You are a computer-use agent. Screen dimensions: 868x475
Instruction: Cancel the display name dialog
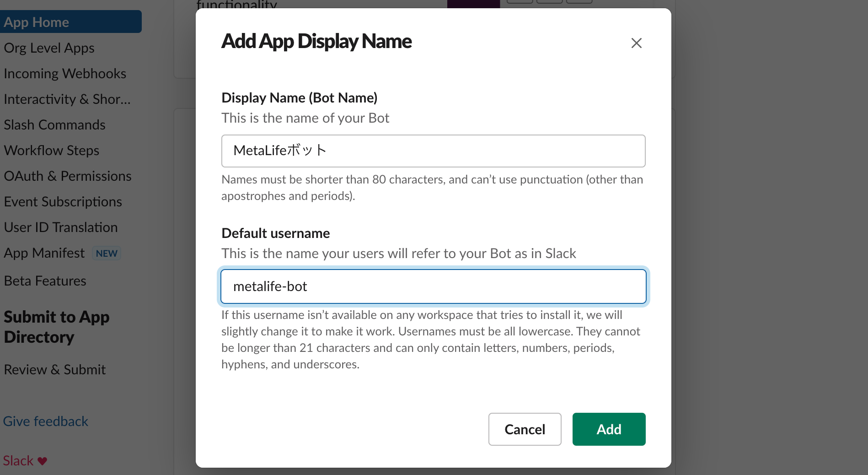(525, 429)
